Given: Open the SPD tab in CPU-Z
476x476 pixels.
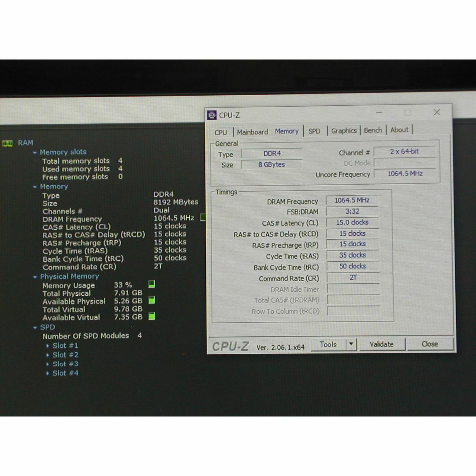Looking at the screenshot, I should [315, 131].
